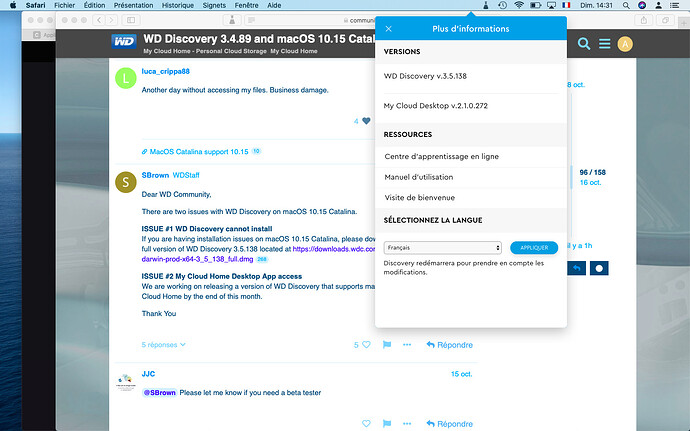Open Centre d'apprentissage en ligne
This screenshot has height=431, width=690.
point(441,156)
